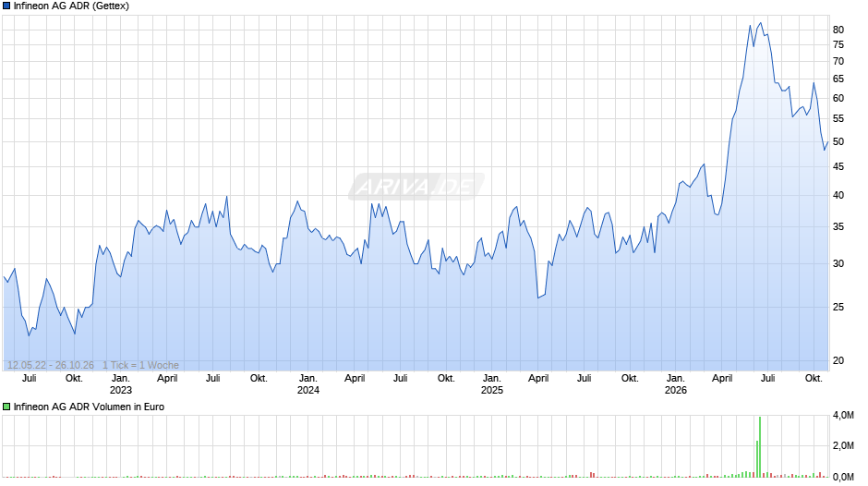Click the 55 price axis label

(x=838, y=118)
